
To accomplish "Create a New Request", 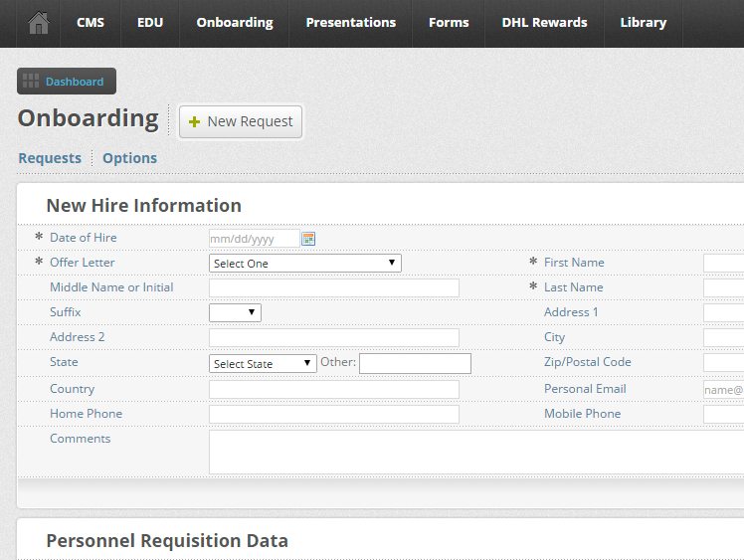I will click(241, 122).
